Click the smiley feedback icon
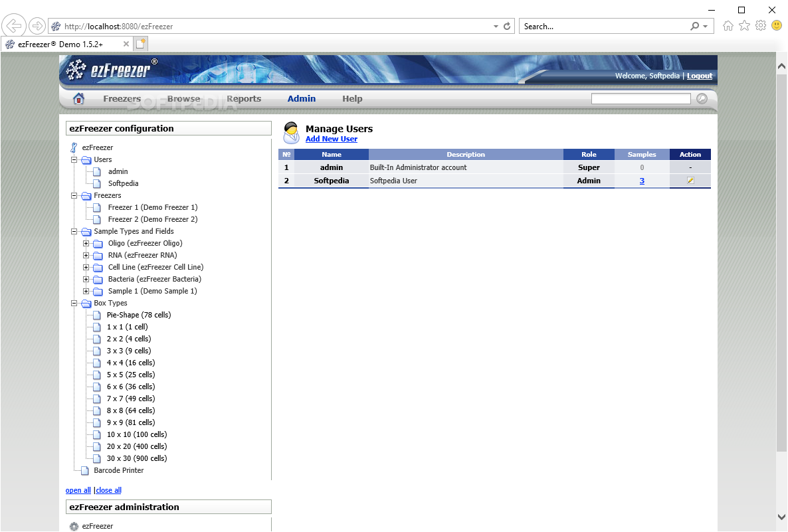This screenshot has height=532, width=788. tap(777, 26)
